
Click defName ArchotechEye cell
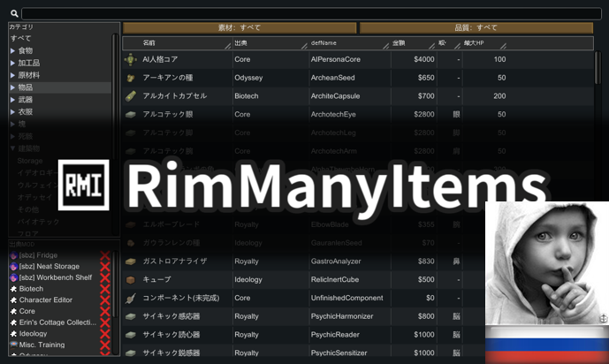(x=333, y=115)
